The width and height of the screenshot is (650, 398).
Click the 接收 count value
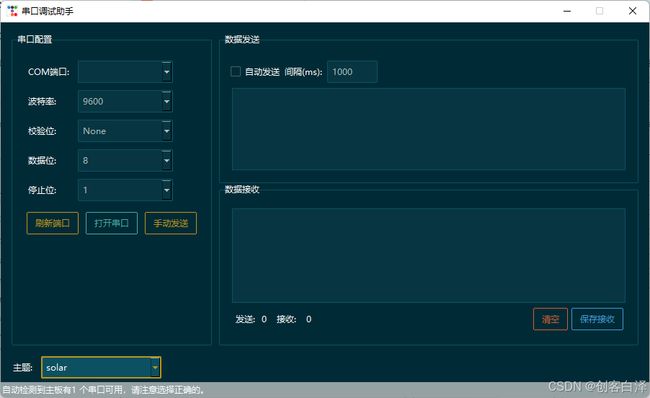(x=309, y=319)
